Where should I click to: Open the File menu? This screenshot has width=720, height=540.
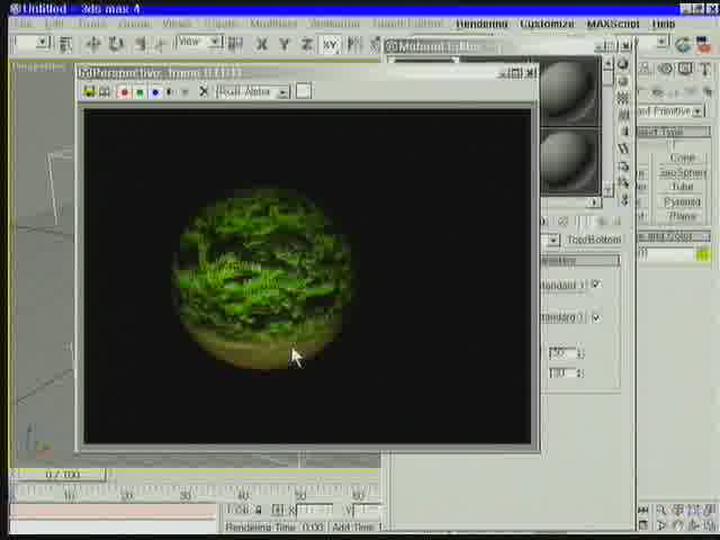22,23
